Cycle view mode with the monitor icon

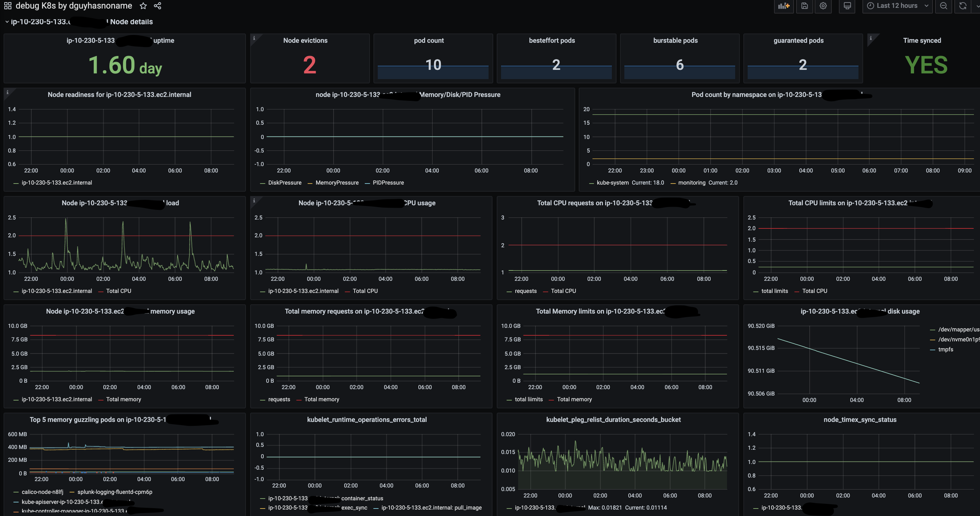[x=847, y=6]
